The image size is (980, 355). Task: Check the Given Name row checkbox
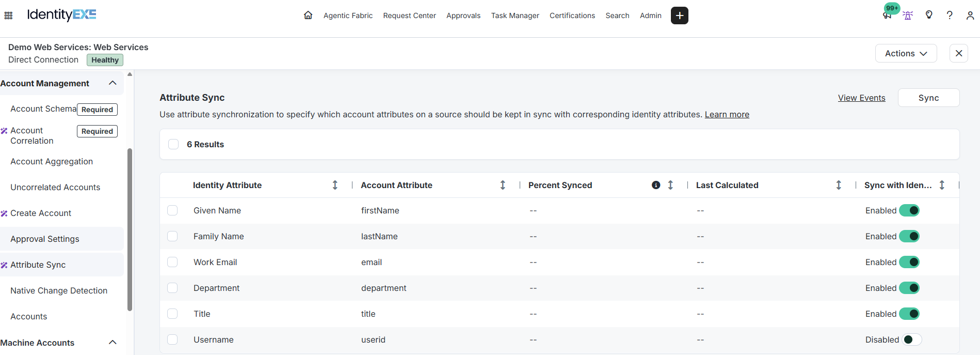(172, 210)
